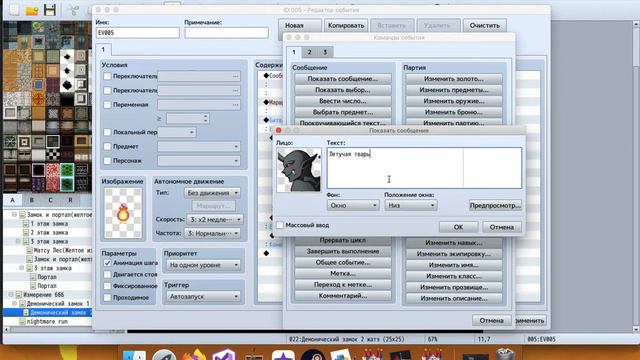Click the variable value stepper arrows
Image resolution: width=640 pixels, height=360 pixels.
(x=205, y=118)
